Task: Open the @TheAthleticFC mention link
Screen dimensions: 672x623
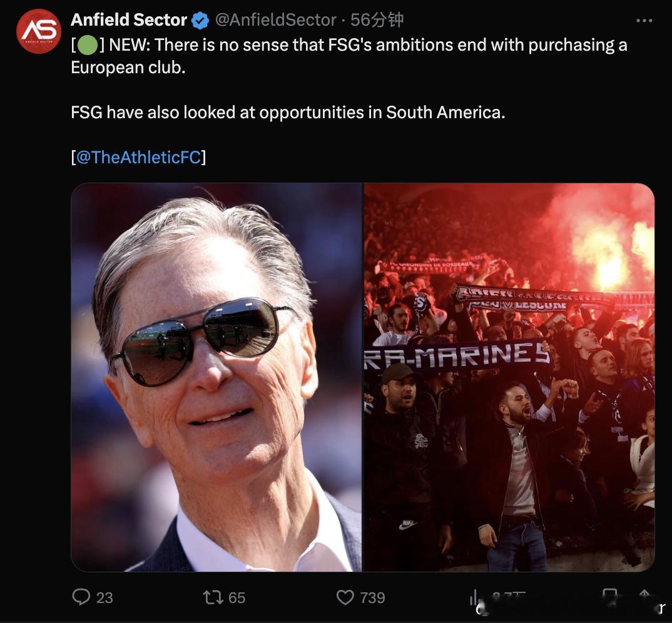Action: (x=138, y=156)
